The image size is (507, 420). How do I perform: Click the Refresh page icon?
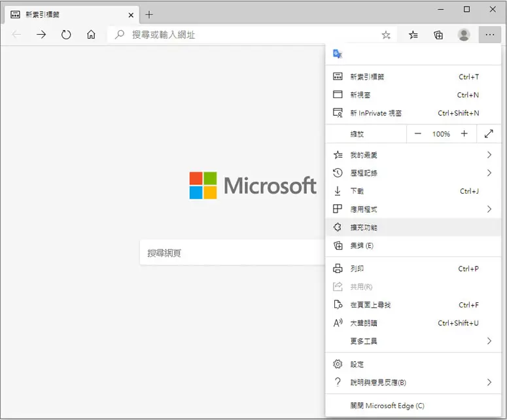click(x=66, y=34)
